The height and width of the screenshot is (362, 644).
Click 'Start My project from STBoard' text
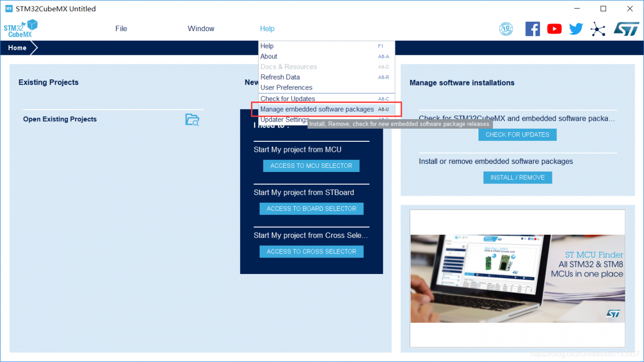(304, 193)
